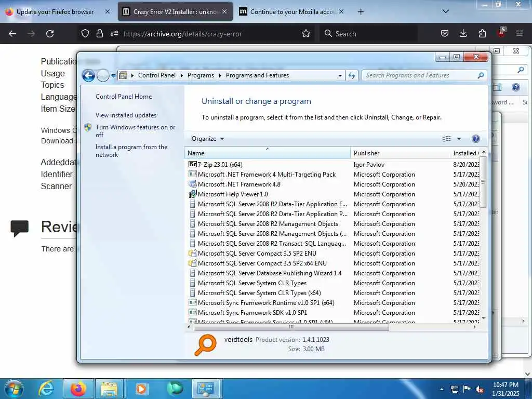The height and width of the screenshot is (399, 532).
Task: Click Programs in breadcrumb path
Action: 201,75
